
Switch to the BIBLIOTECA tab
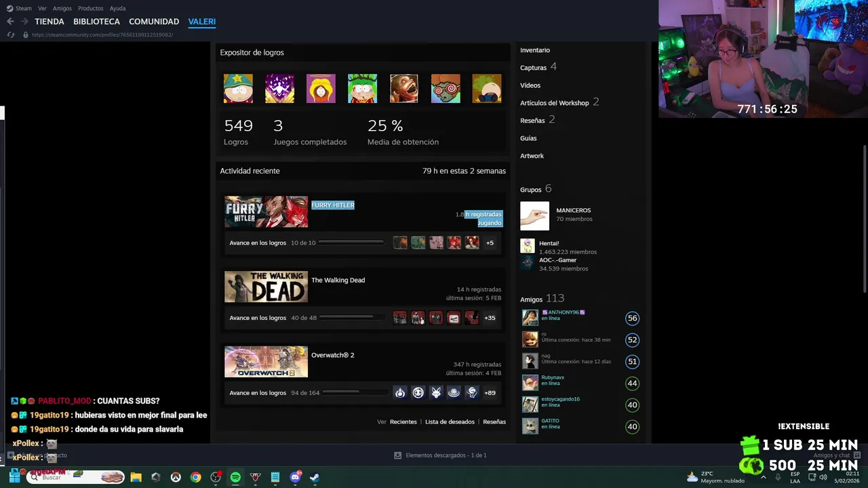96,22
